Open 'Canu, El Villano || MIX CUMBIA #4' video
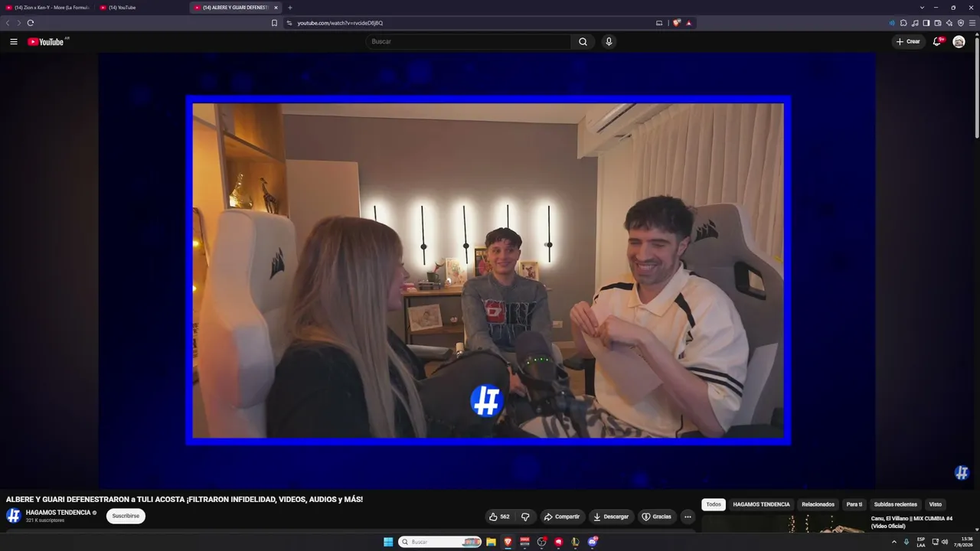This screenshot has width=980, height=551. coord(912,522)
